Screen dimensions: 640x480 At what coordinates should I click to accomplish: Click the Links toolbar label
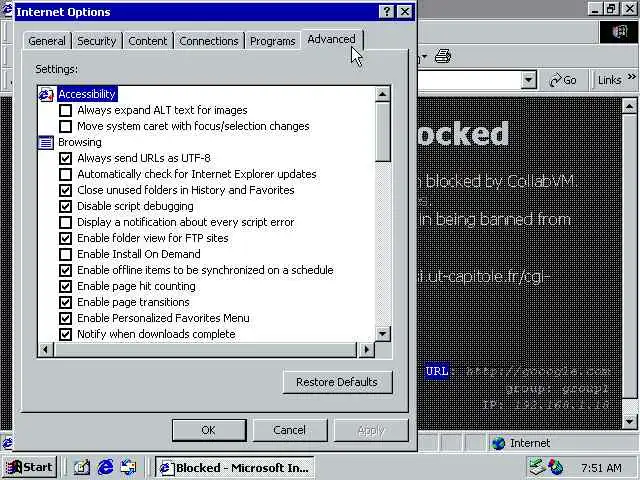click(609, 80)
